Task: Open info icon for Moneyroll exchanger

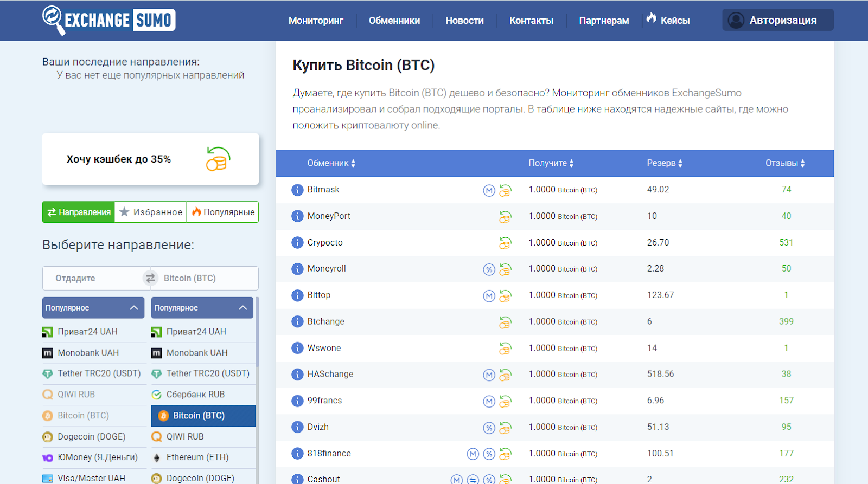Action: coord(297,269)
